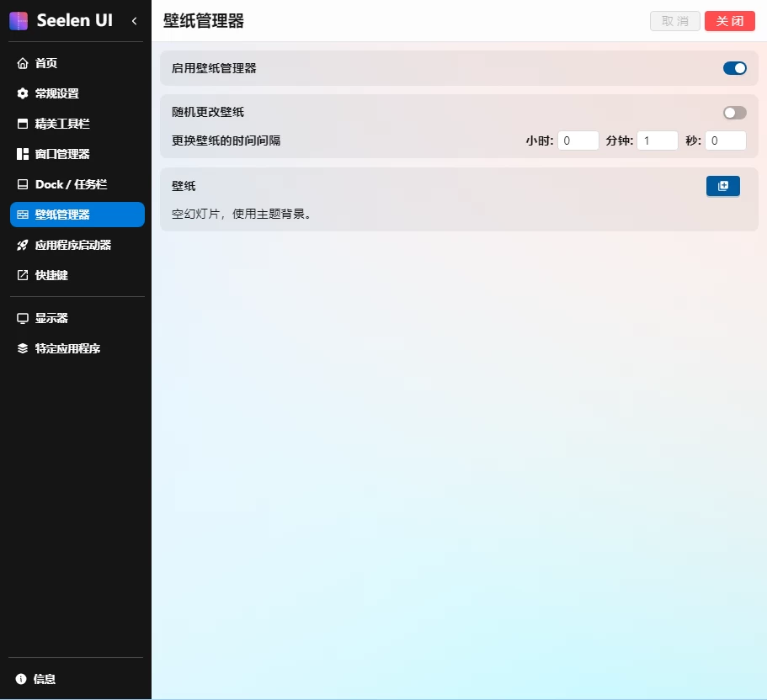The height and width of the screenshot is (700, 767).
Task: Open the 信息 page at bottom
Action: click(45, 679)
